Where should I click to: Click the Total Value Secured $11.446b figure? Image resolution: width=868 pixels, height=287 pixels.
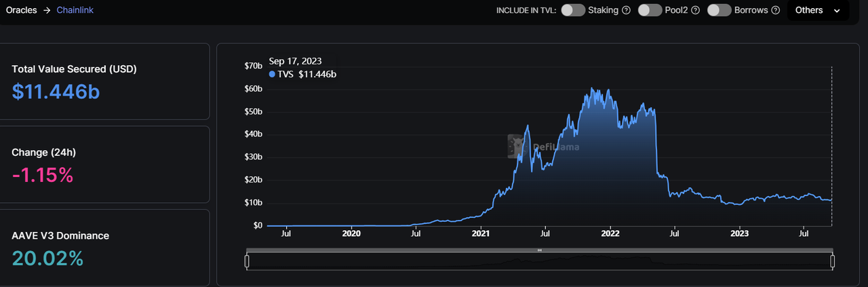pos(56,92)
